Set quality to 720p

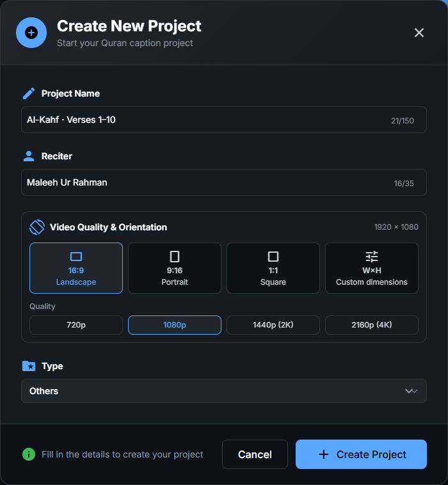[76, 325]
